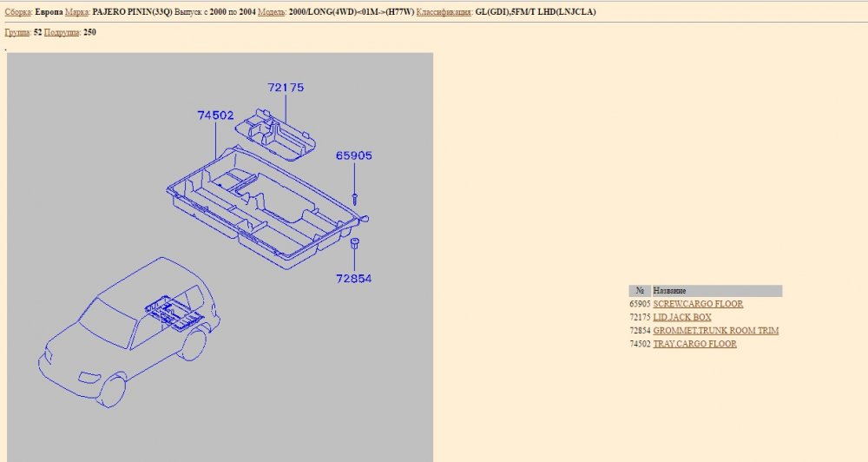The height and width of the screenshot is (462, 868).
Task: Open the Подгруппа link
Action: click(x=62, y=32)
